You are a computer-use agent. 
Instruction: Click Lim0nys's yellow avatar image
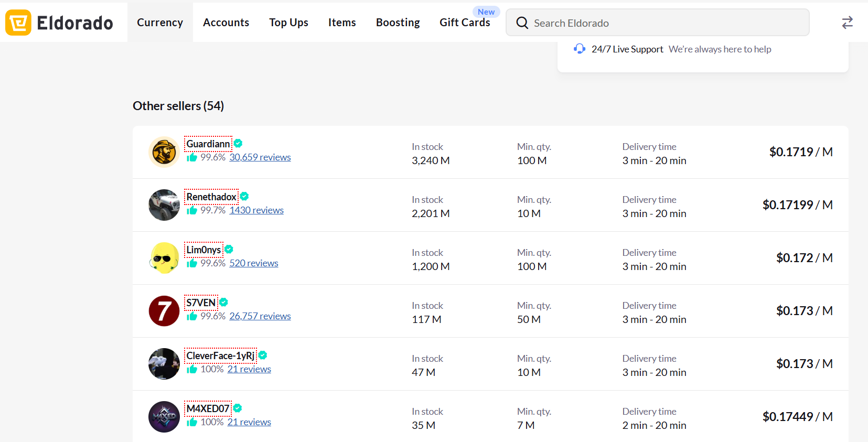(164, 258)
